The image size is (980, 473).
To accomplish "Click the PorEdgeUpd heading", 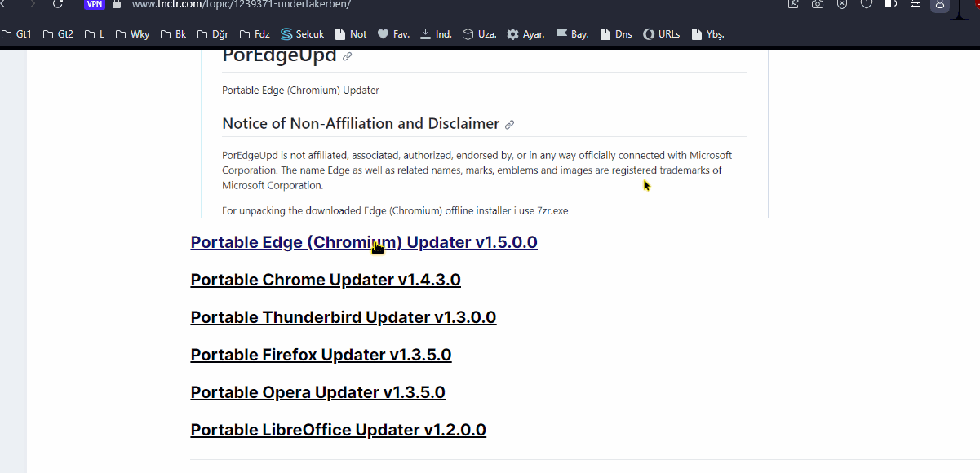I will click(279, 55).
